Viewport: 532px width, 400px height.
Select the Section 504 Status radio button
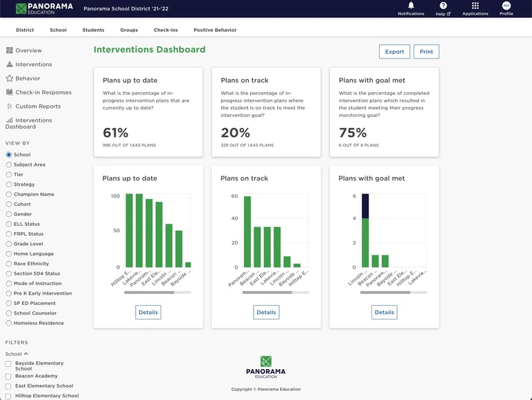coord(9,273)
